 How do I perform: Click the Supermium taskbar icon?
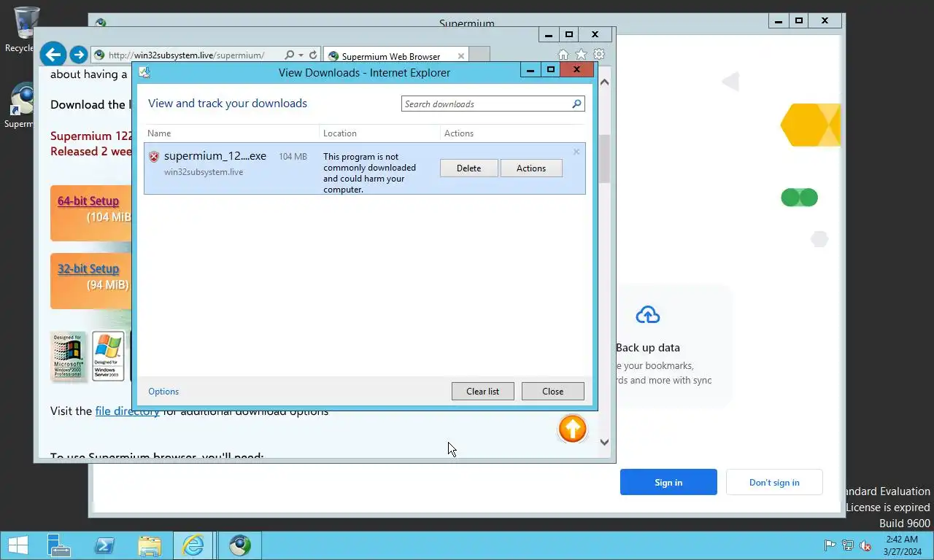[240, 545]
